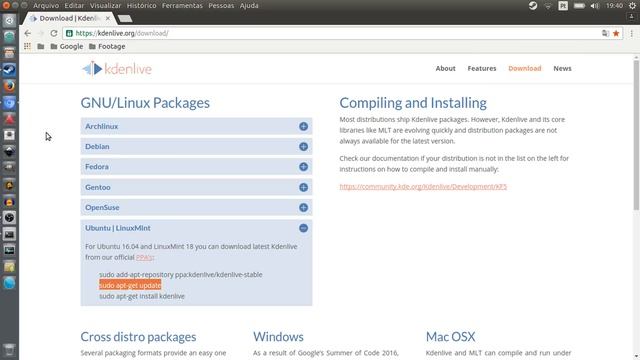Click the URL in the address bar
The width and height of the screenshot is (640, 360).
[122, 33]
